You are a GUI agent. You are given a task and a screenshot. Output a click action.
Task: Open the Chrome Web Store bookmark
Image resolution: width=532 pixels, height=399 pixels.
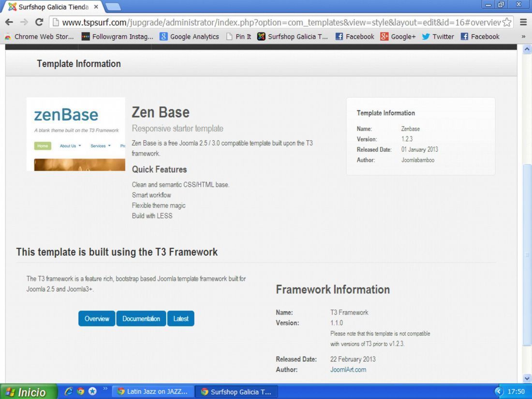(x=40, y=37)
